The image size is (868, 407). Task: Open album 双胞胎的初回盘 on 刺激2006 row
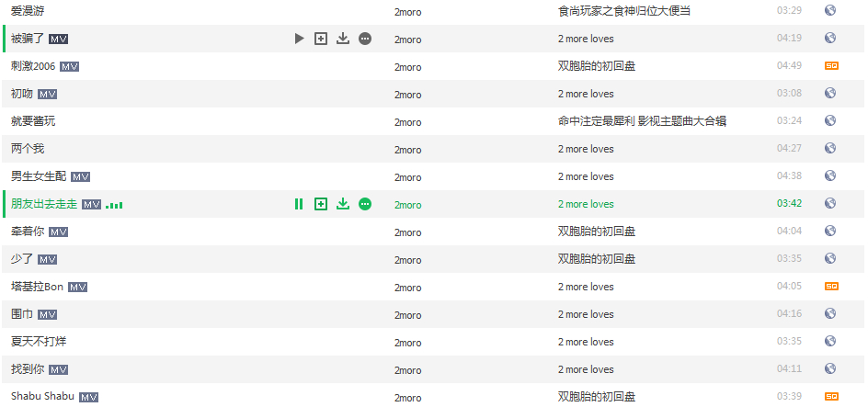click(597, 66)
